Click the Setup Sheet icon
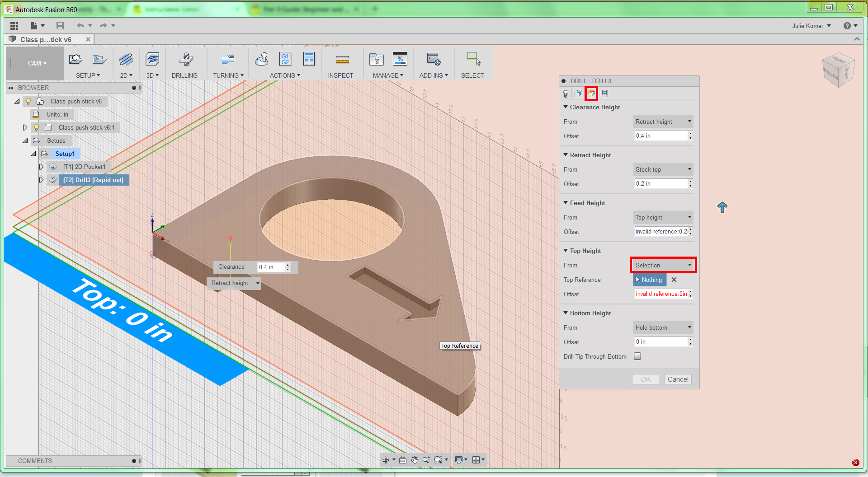 [309, 59]
